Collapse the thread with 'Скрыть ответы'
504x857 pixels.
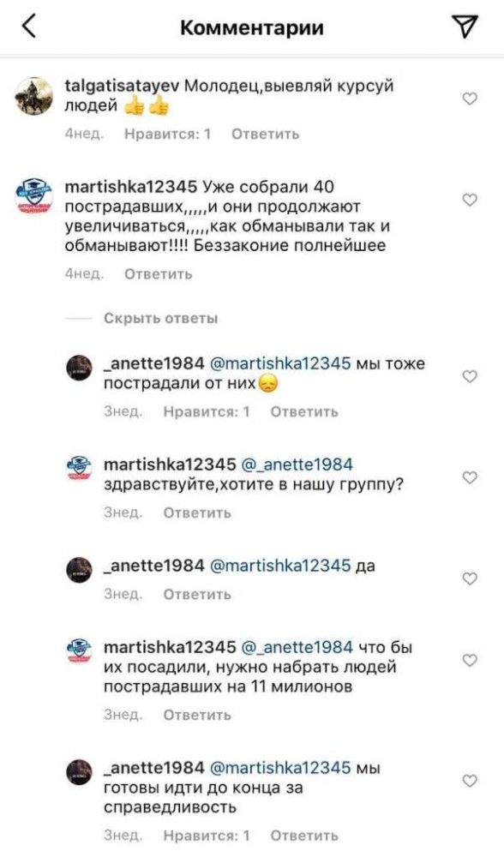point(160,318)
